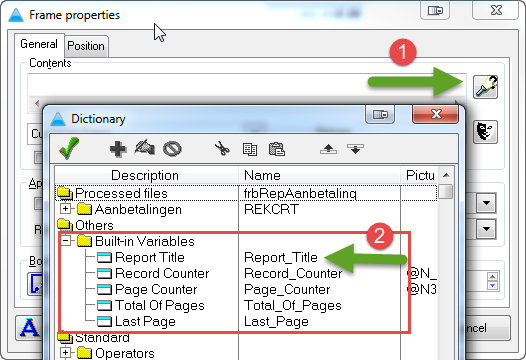This screenshot has width=526, height=360.
Task: Select the Record Counter tree item
Action: pos(162,273)
